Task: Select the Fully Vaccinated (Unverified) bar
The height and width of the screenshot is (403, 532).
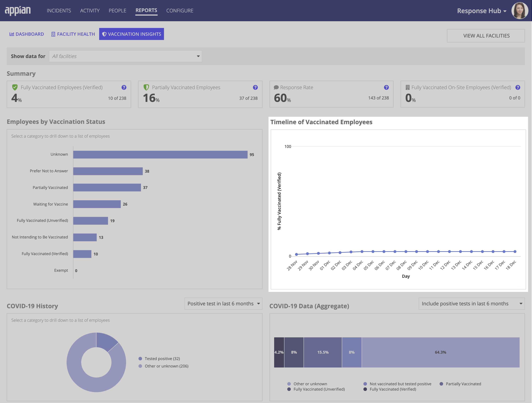Action: point(91,221)
